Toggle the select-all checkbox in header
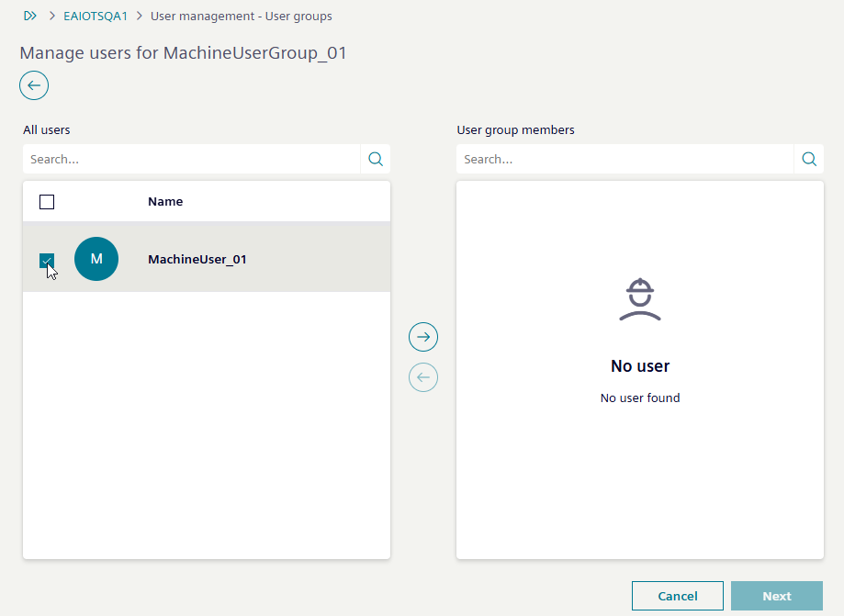This screenshot has height=616, width=844. (x=47, y=202)
